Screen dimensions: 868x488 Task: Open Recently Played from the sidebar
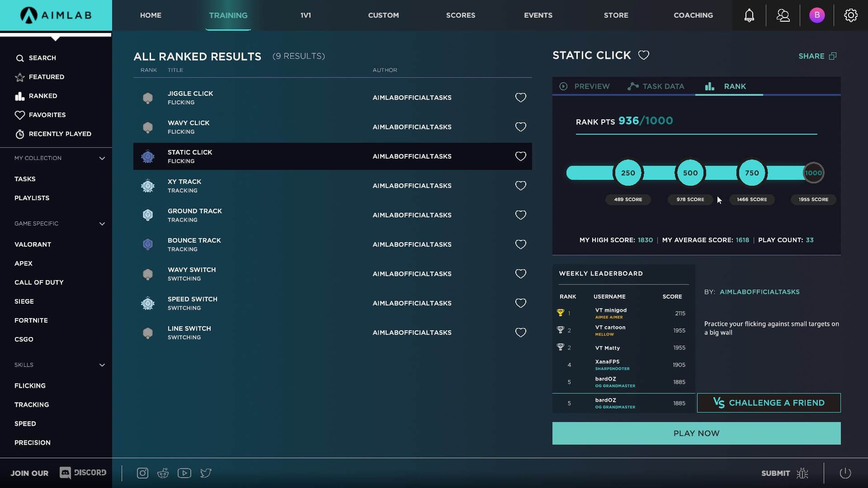pyautogui.click(x=20, y=134)
